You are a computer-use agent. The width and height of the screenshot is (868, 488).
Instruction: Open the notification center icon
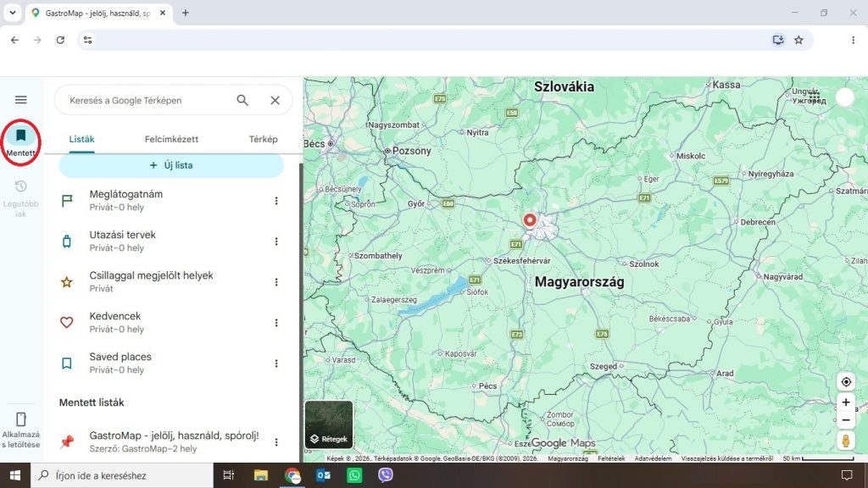(x=847, y=475)
